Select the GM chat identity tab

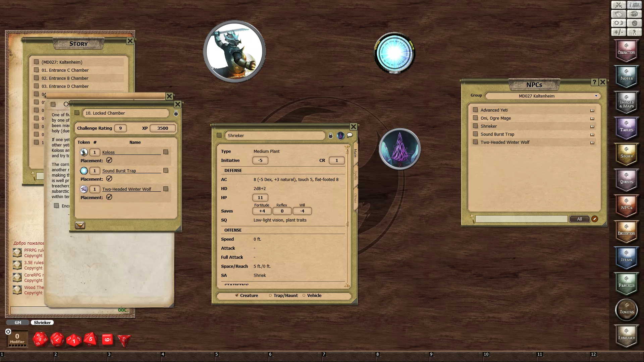[18, 322]
